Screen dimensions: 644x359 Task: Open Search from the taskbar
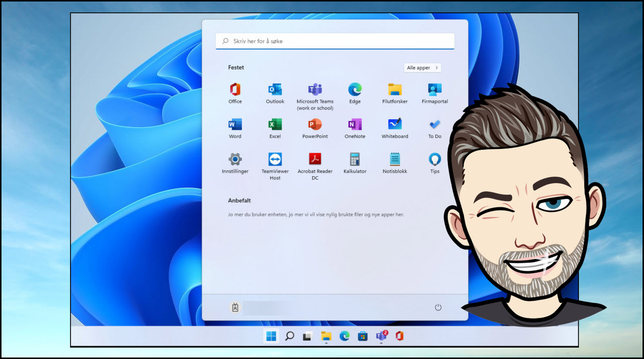point(290,336)
